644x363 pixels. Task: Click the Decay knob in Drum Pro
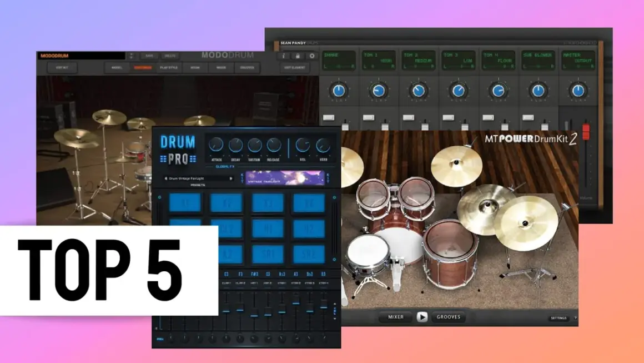tap(235, 145)
